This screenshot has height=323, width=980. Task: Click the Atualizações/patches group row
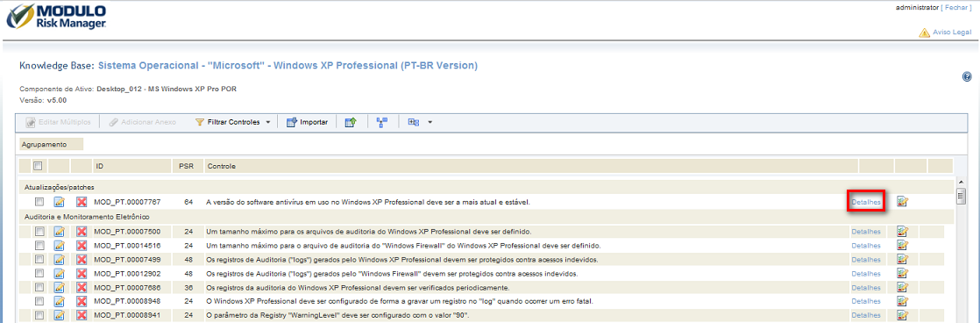coord(486,187)
